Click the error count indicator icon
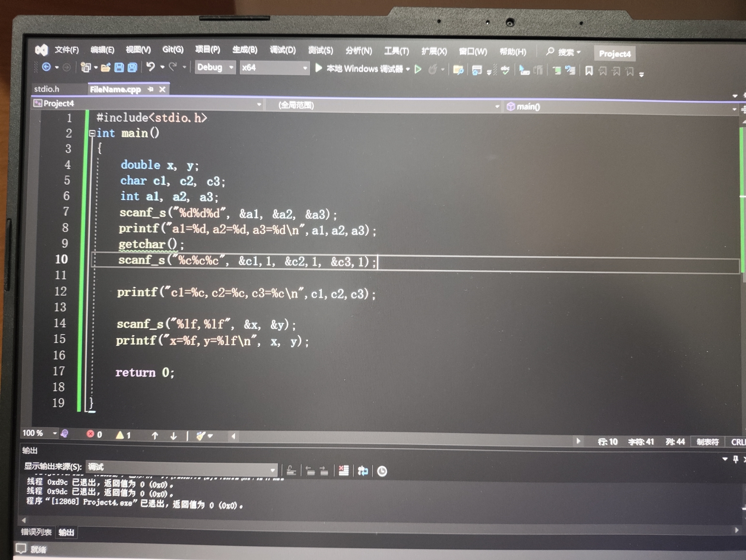 click(91, 434)
